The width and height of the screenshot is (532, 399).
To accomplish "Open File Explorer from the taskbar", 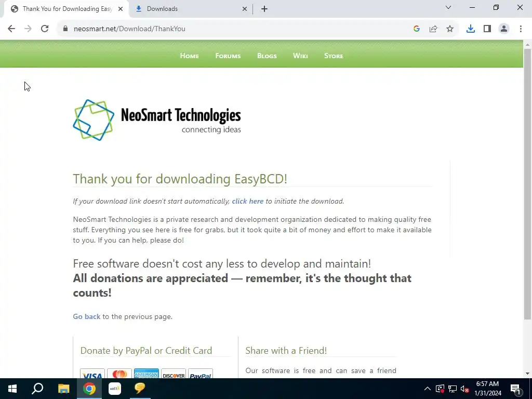I will pyautogui.click(x=63, y=389).
